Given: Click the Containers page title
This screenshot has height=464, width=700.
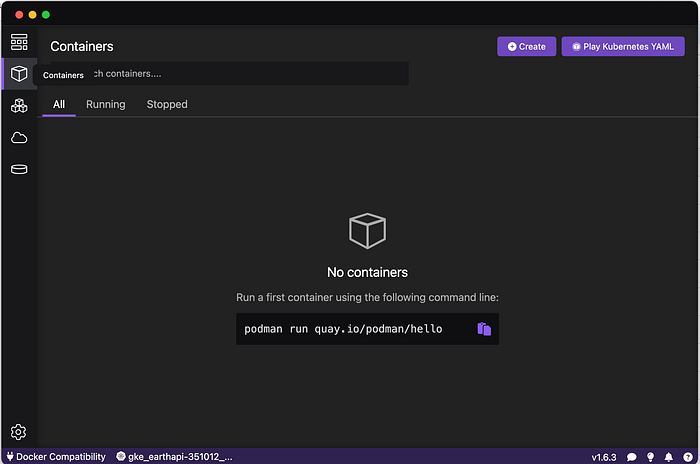Looking at the screenshot, I should click(82, 46).
